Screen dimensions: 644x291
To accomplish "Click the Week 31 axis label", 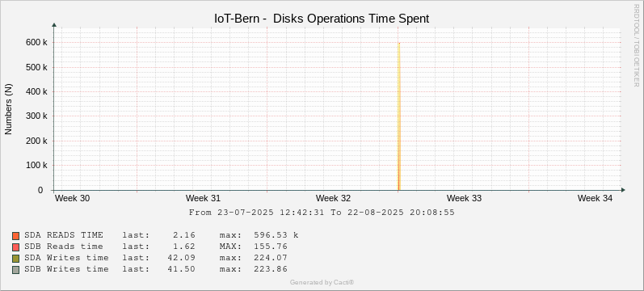I will point(203,198).
